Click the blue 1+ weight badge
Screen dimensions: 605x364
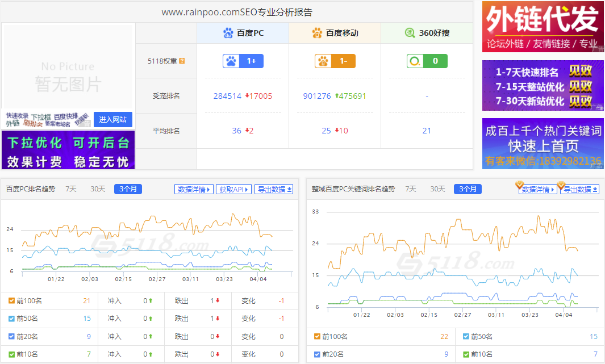[x=243, y=60]
